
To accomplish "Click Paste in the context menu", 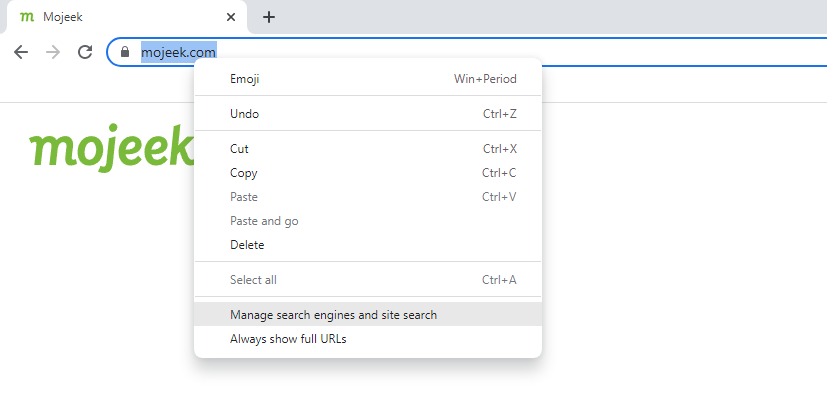I will coord(368,197).
